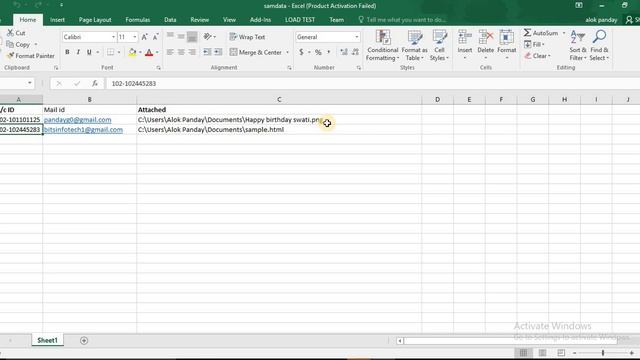Open Sort & Filter menu
Image resolution: width=640 pixels, height=360 pixels.
pos(578,46)
